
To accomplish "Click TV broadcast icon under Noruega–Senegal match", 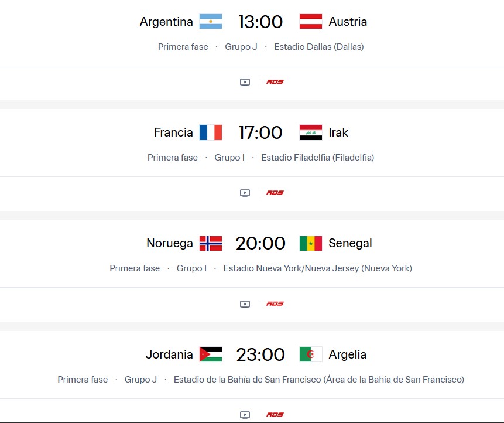I will (x=245, y=304).
